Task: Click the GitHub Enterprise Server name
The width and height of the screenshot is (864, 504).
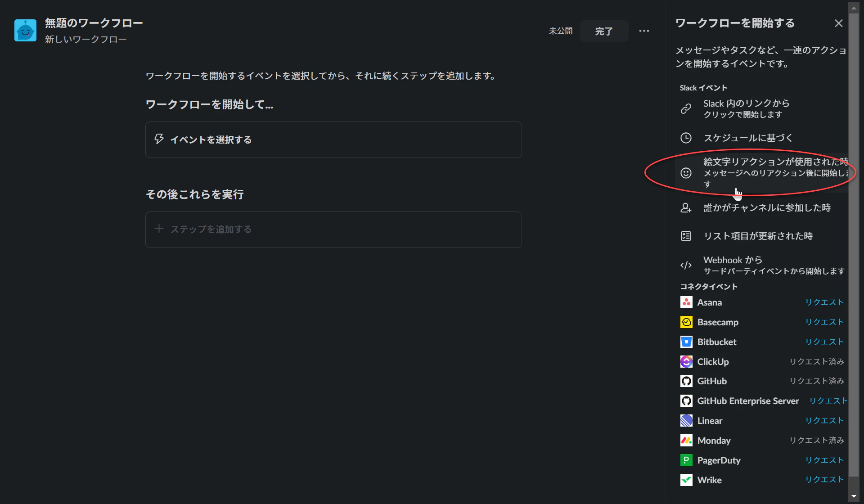Action: coord(748,401)
